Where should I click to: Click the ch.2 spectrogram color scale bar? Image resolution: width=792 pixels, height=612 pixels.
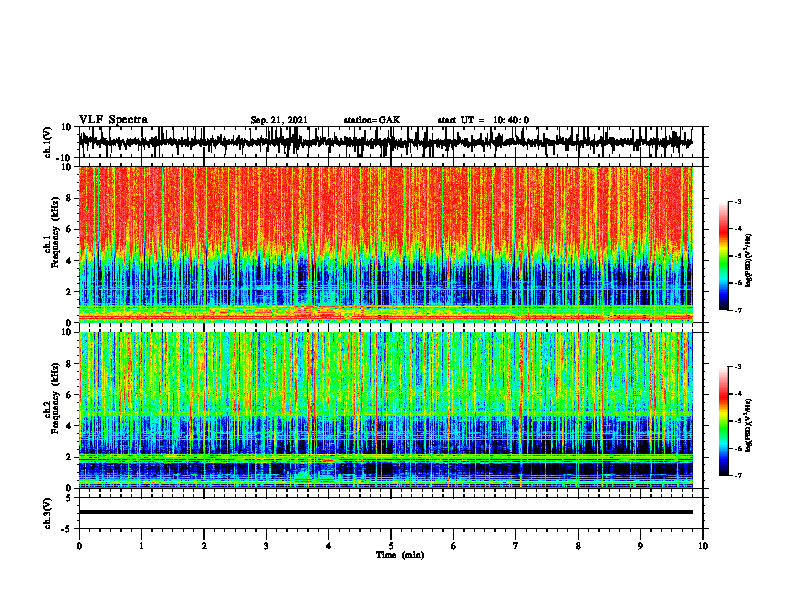[723, 421]
